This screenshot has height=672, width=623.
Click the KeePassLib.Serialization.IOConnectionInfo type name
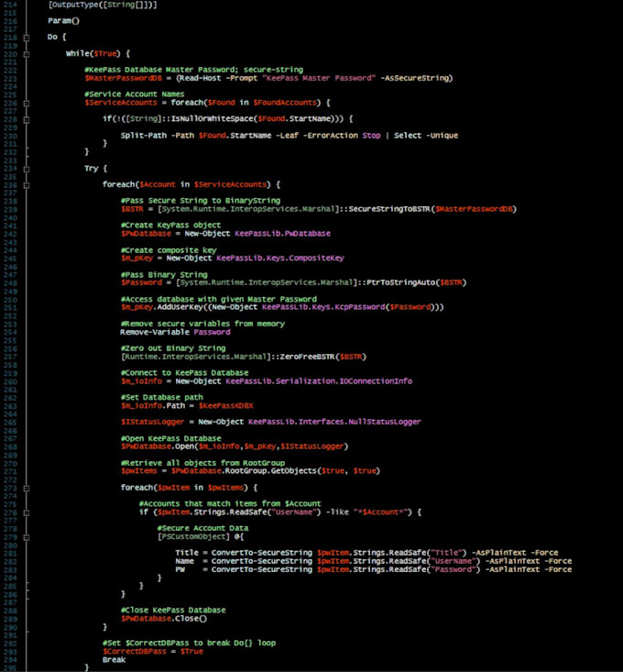pyautogui.click(x=319, y=381)
